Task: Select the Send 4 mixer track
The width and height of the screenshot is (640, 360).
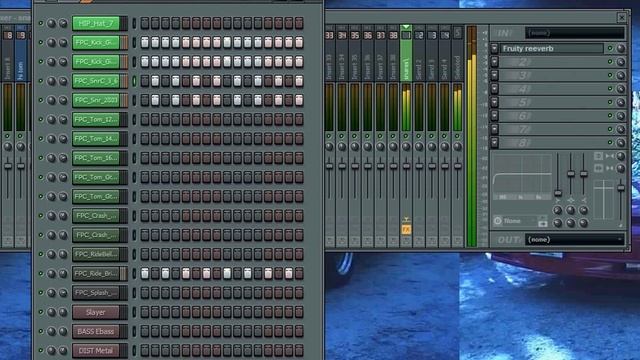Action: (x=444, y=53)
